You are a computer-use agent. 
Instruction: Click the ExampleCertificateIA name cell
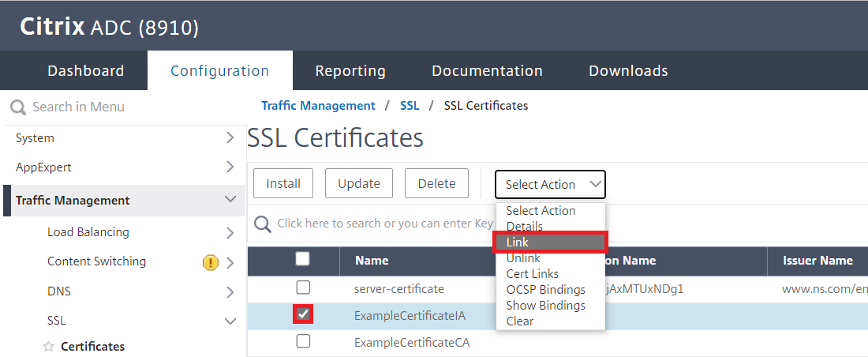(x=410, y=316)
